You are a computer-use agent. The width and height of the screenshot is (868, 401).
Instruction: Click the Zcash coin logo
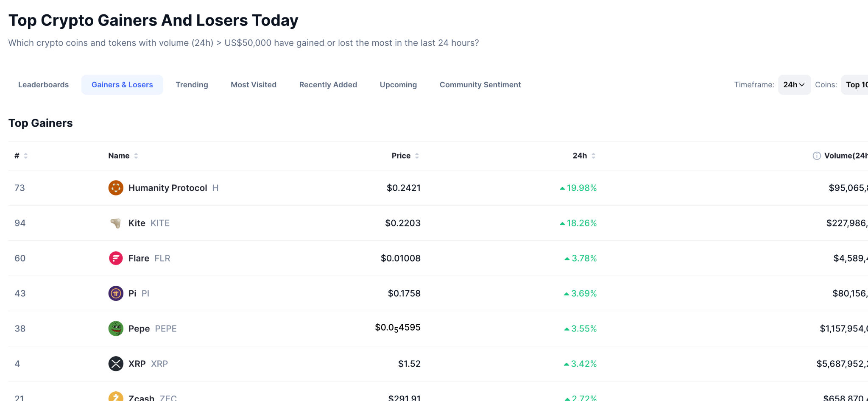(x=116, y=397)
